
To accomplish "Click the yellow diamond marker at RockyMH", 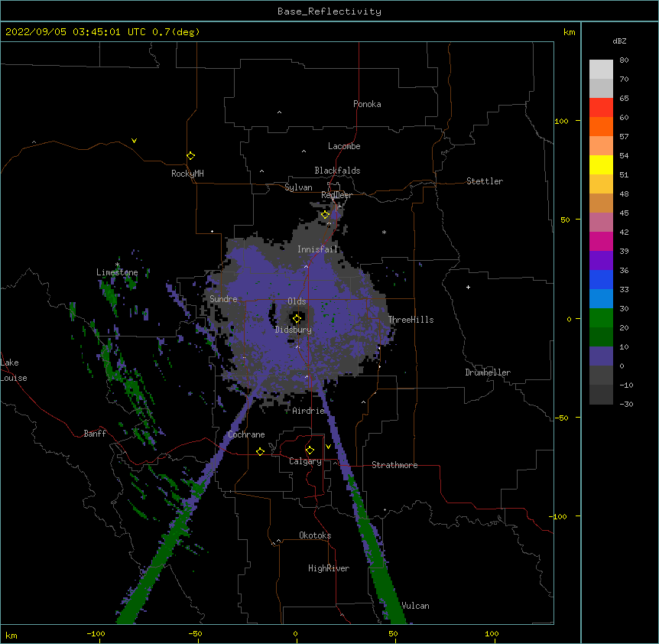I will coord(190,156).
